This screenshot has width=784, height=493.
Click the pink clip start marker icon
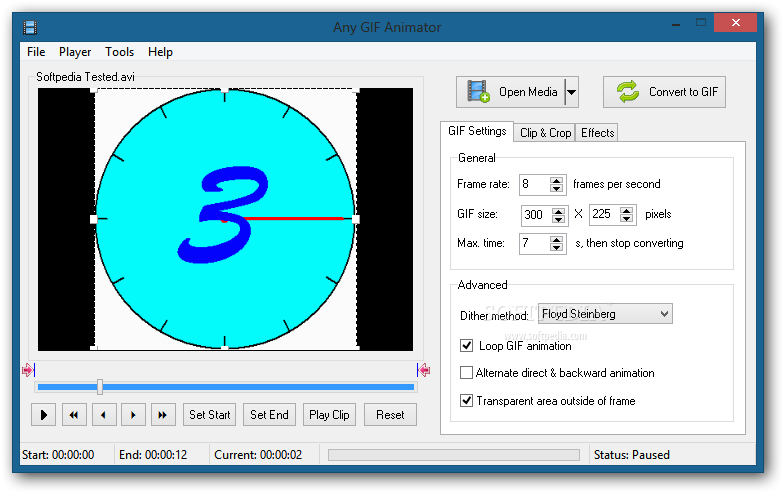coord(28,370)
